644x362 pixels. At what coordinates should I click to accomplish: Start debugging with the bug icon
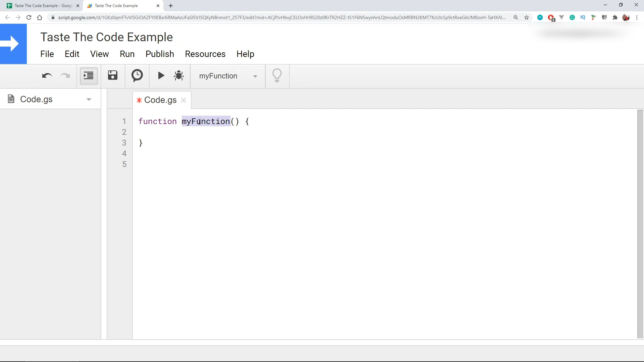point(179,76)
